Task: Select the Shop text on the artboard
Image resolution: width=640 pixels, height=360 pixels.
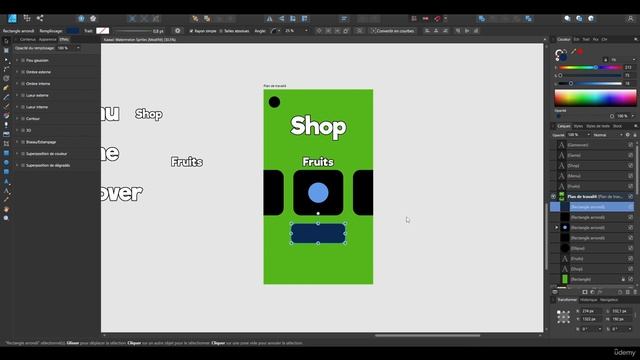Action: [x=318, y=126]
